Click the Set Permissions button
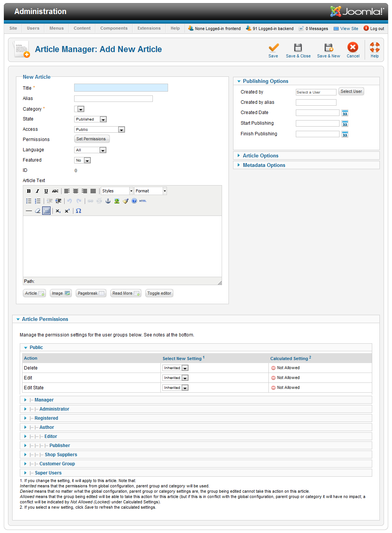 click(92, 139)
